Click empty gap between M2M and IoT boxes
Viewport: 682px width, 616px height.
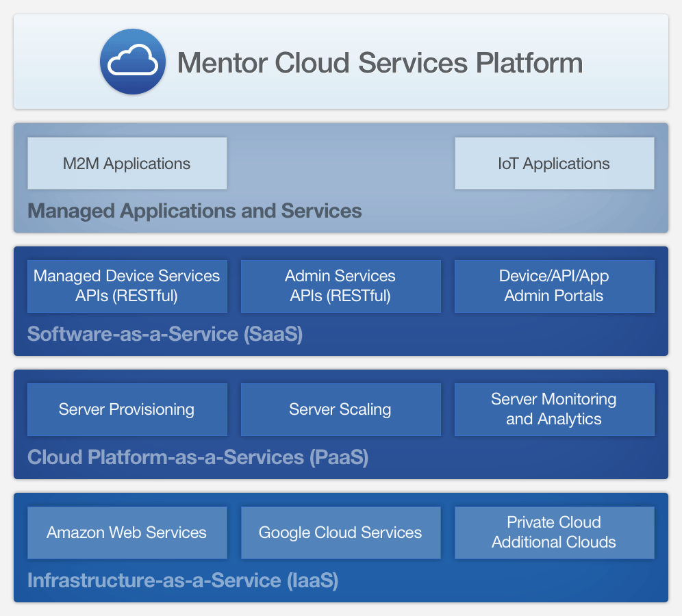(340, 164)
